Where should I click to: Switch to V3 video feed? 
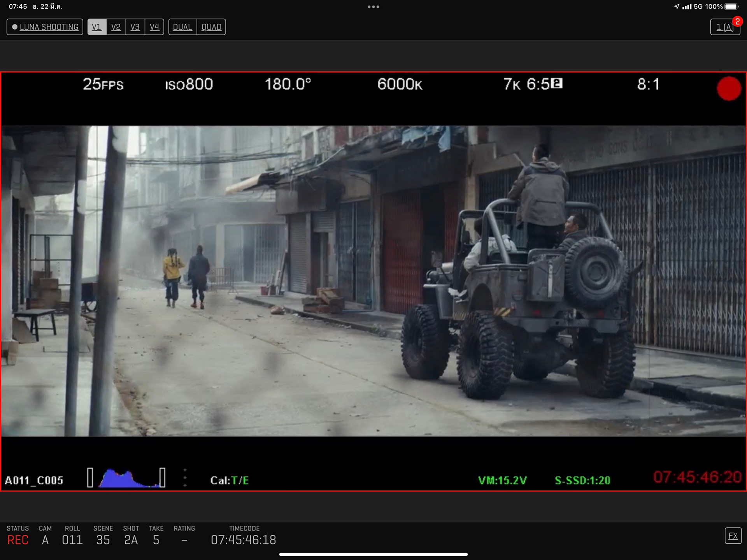coord(135,27)
